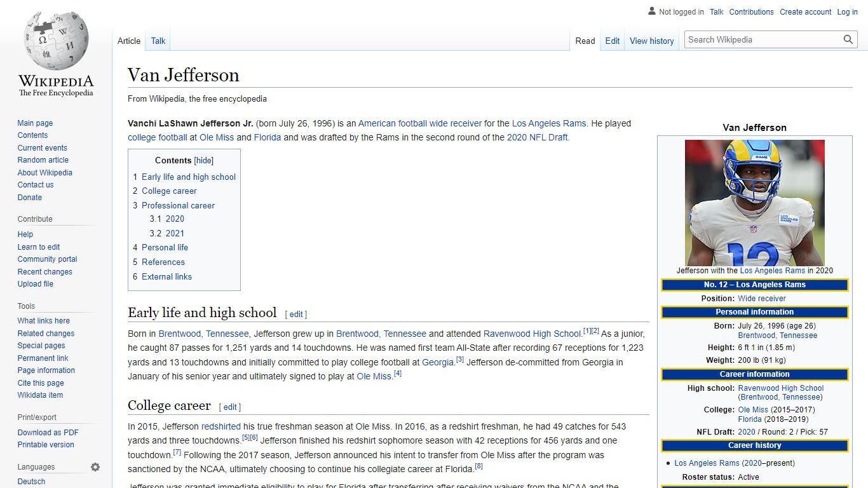This screenshot has height=488, width=868.
Task: Focus the Search Wikipedia input field
Action: [x=763, y=39]
